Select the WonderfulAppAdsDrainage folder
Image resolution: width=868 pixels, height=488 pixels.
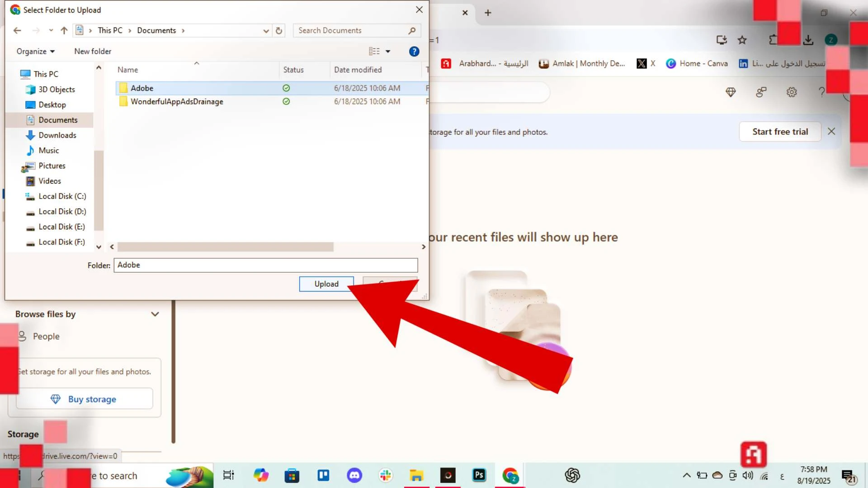(x=271, y=102)
